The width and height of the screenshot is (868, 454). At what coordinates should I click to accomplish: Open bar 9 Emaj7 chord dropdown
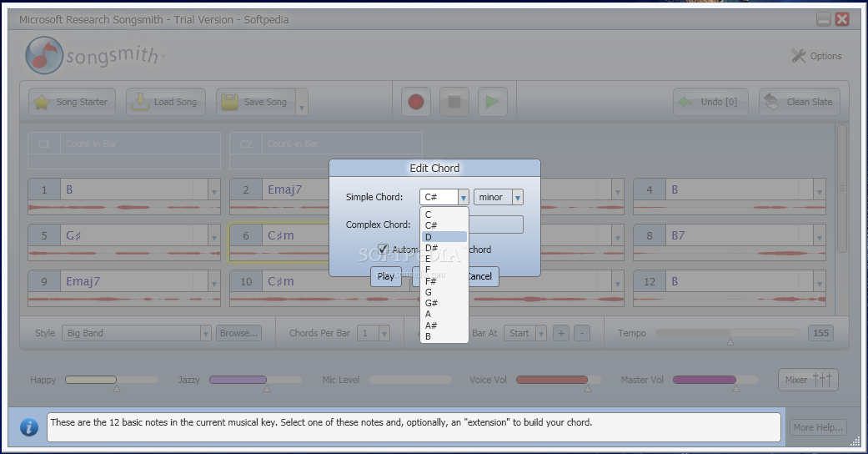point(214,283)
